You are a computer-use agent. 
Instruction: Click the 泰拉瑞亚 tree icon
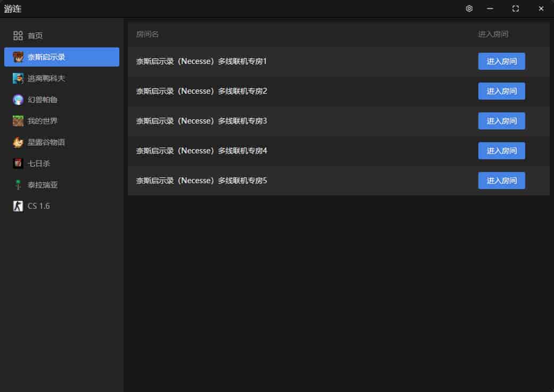[18, 185]
